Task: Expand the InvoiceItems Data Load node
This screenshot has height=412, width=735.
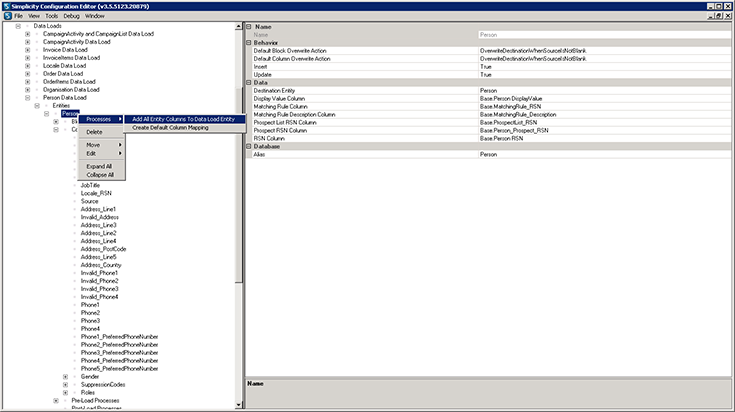Action: (x=28, y=58)
